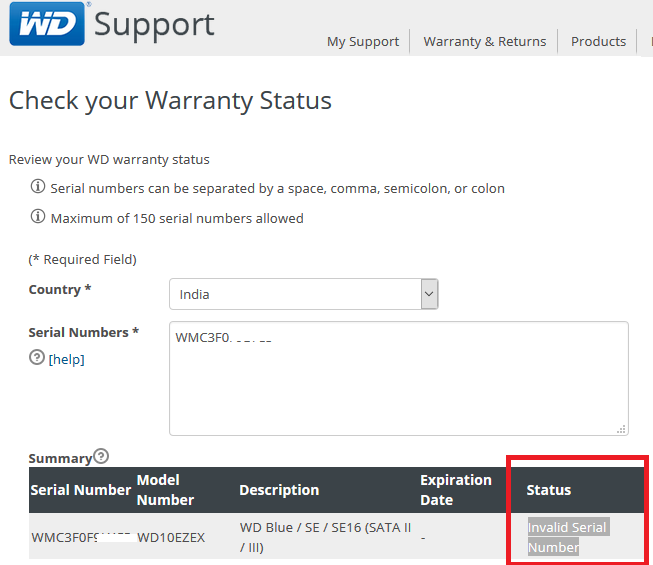Focus the Serial Numbers text area

[399, 378]
